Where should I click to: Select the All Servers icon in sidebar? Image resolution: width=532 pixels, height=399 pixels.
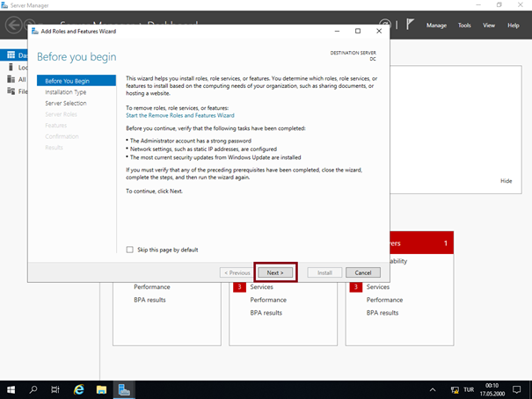click(11, 79)
